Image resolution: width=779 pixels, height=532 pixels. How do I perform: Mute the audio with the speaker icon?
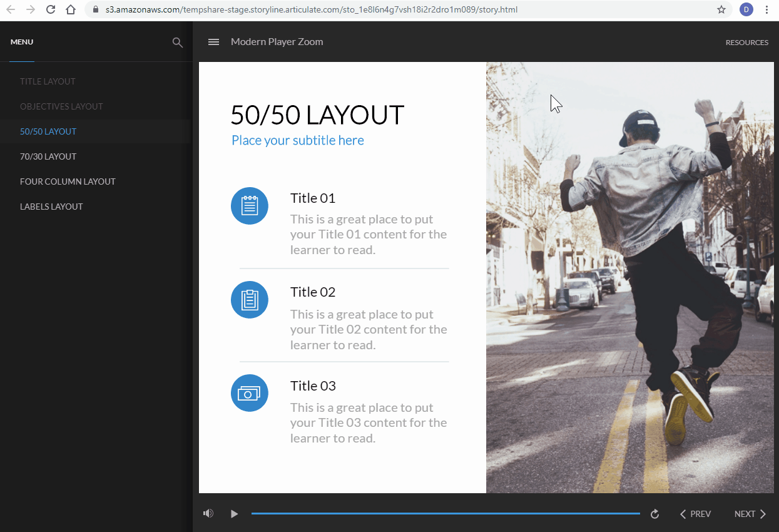[208, 513]
